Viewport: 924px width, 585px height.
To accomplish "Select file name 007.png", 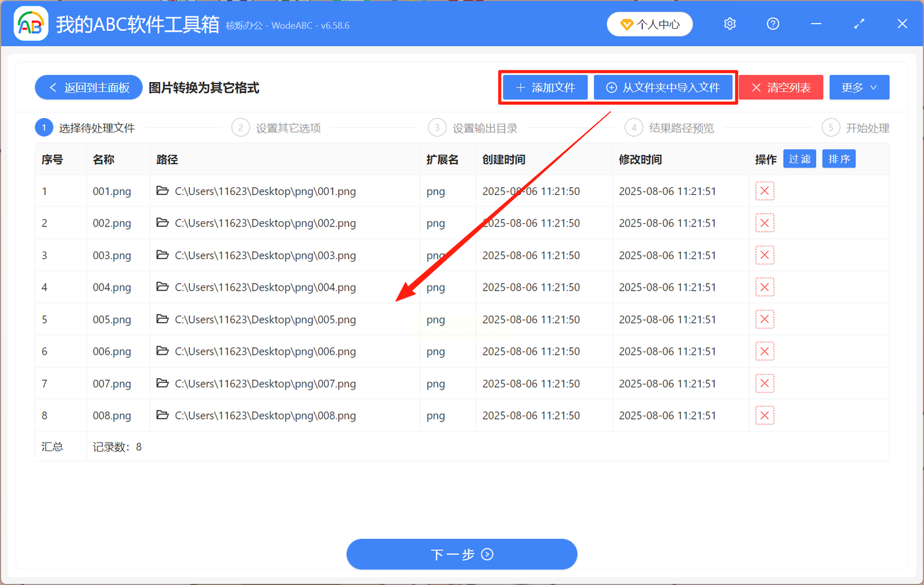I will (112, 384).
